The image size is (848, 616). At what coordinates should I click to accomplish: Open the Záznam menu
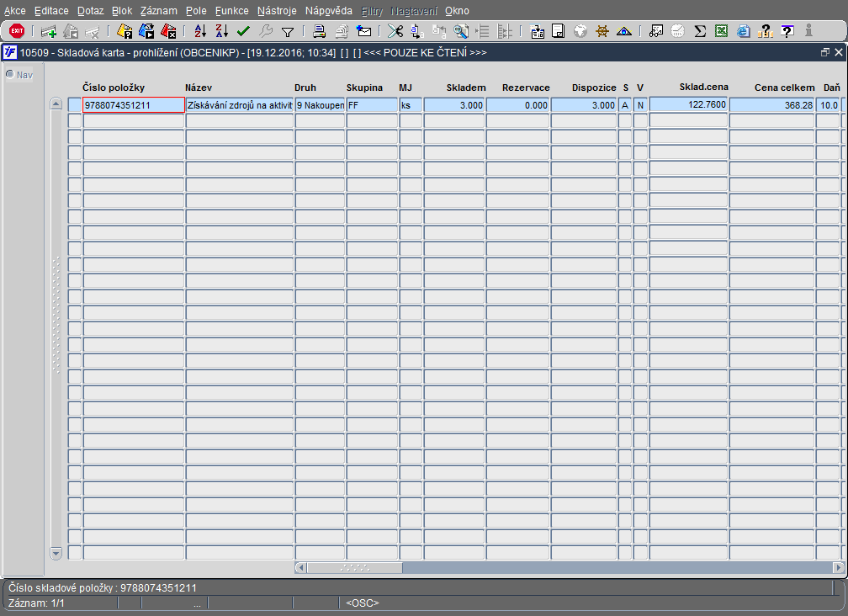click(x=158, y=11)
